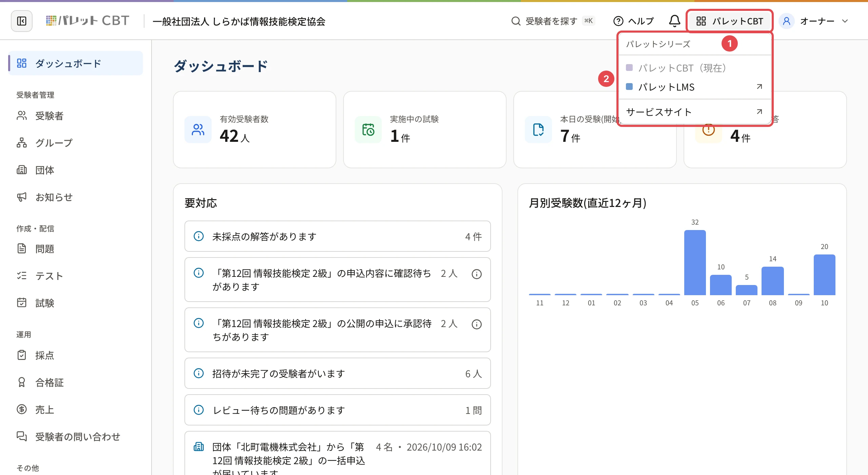868x475 pixels.
Task: Open 団体 in the sidebar
Action: pyautogui.click(x=76, y=170)
